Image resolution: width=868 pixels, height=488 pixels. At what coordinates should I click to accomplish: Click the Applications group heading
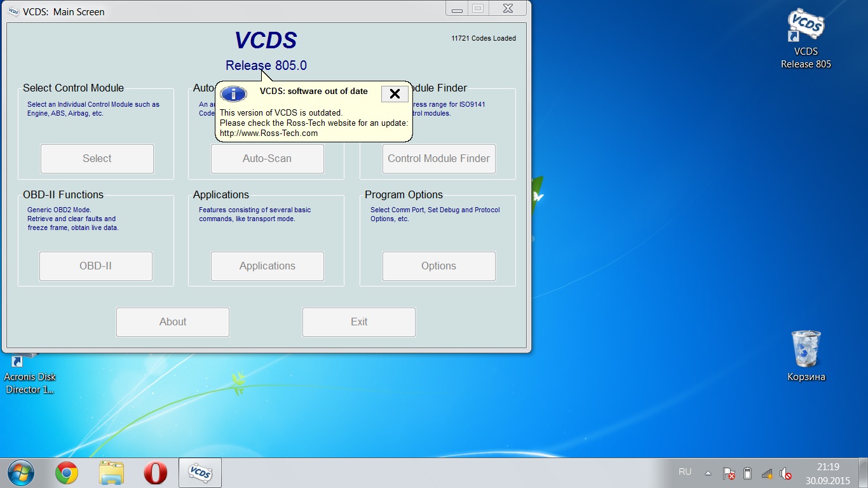(221, 195)
